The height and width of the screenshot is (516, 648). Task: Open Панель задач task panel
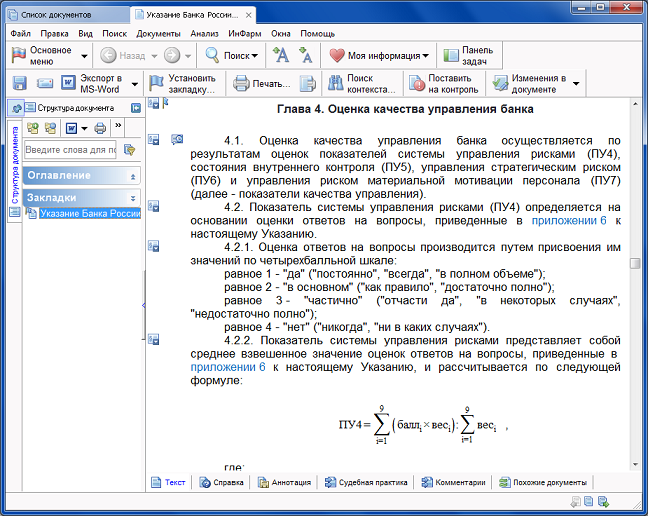(466, 55)
